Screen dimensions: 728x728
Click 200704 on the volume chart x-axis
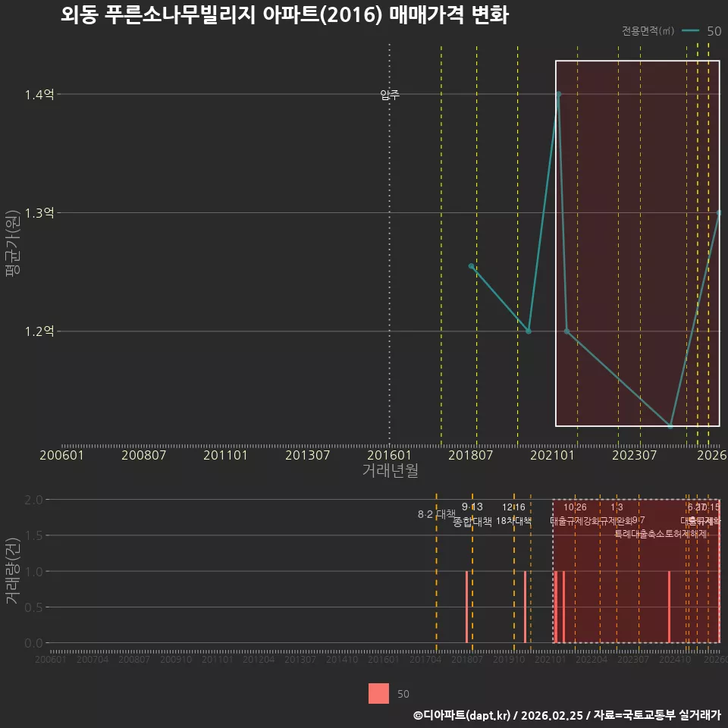coord(93,659)
